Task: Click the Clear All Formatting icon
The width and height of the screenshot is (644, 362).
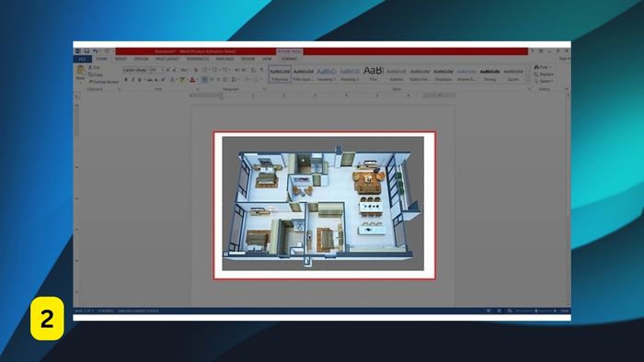Action: pyautogui.click(x=196, y=70)
